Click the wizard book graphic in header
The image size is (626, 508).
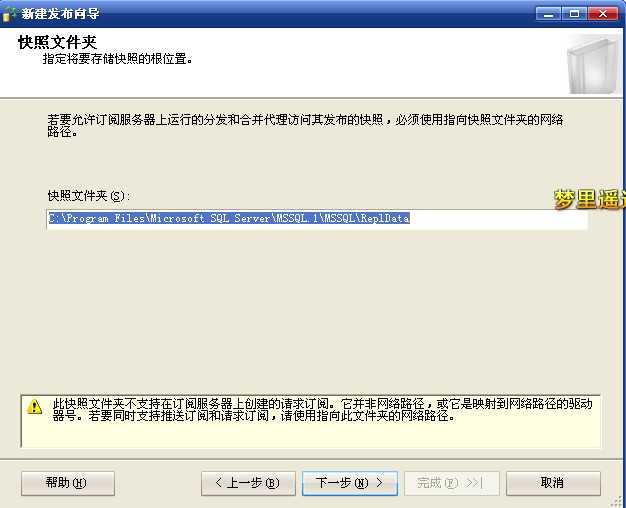[592, 65]
